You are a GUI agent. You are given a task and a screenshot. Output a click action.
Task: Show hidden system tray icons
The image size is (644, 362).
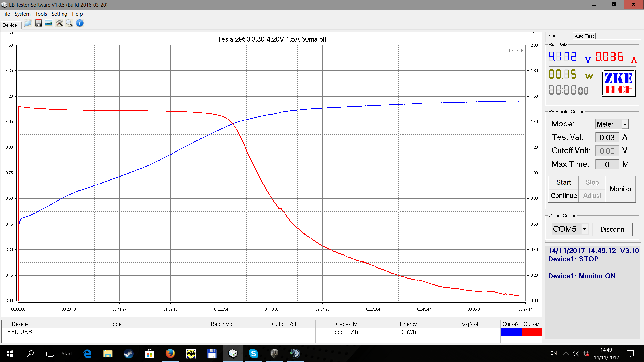coord(566,353)
